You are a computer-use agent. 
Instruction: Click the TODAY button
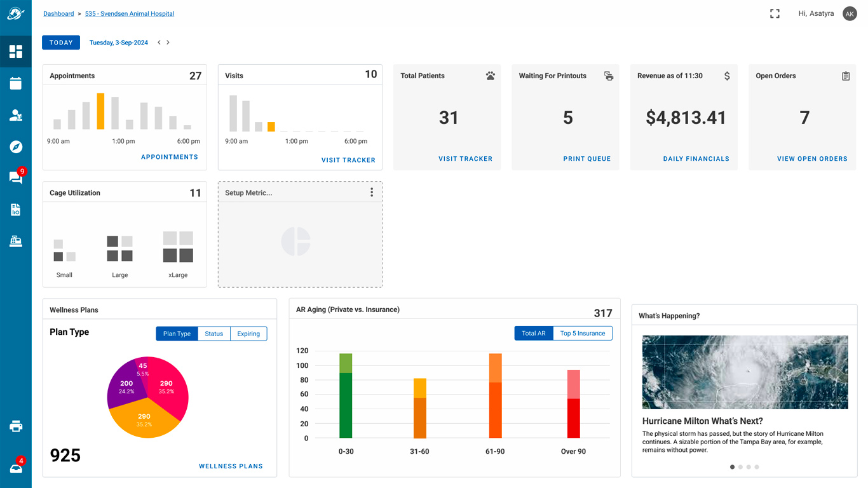point(61,43)
